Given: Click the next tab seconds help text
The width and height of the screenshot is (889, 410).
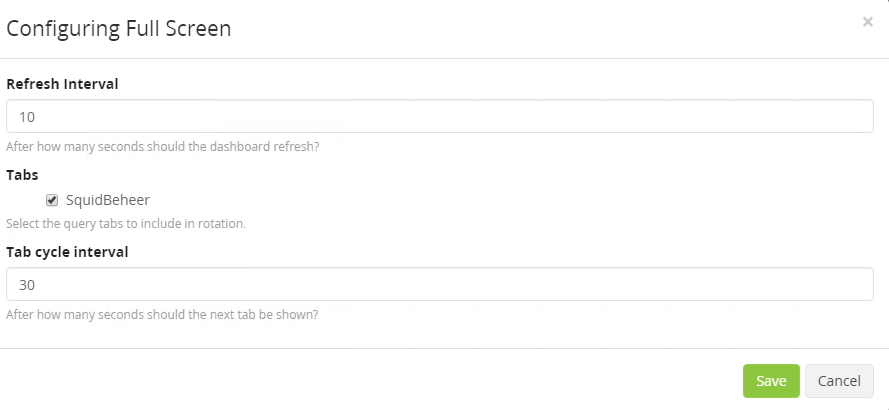Looking at the screenshot, I should coord(162,314).
